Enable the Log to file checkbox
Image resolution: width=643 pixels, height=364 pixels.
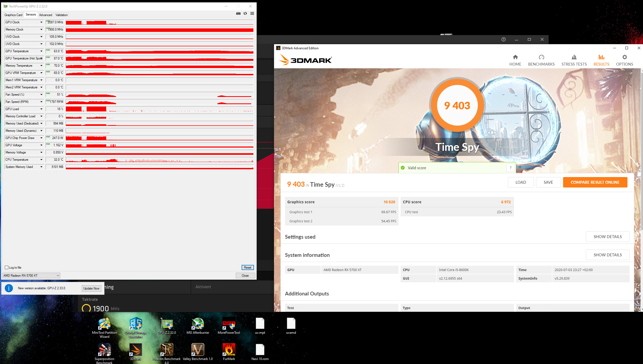[x=7, y=267]
